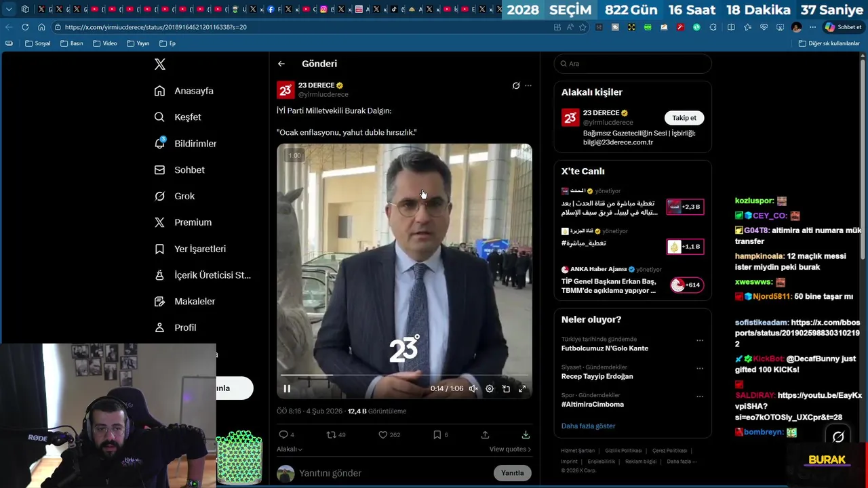Image resolution: width=868 pixels, height=488 pixels.
Task: Open options for Recep Tayyip Erdoğan trend
Action: (700, 369)
